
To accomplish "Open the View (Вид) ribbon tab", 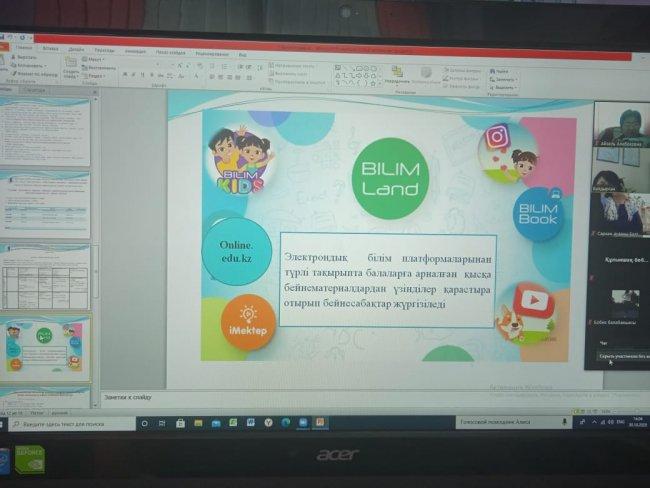I will click(243, 55).
